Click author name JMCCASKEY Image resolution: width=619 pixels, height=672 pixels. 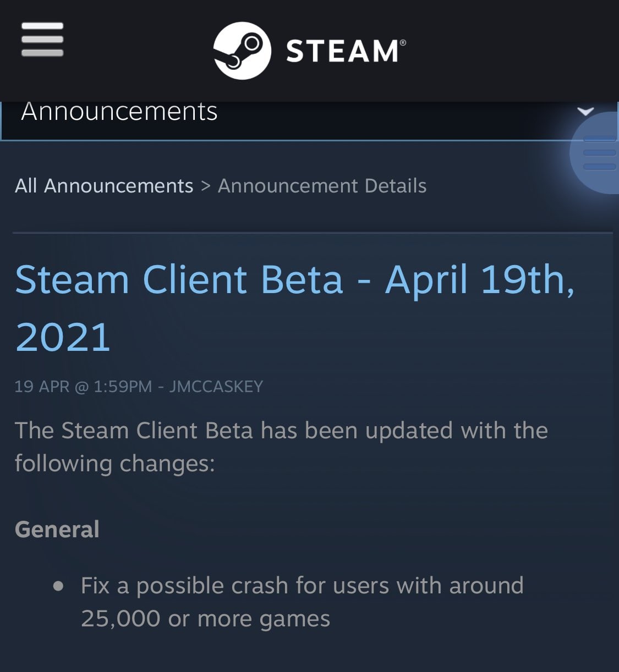click(x=216, y=387)
